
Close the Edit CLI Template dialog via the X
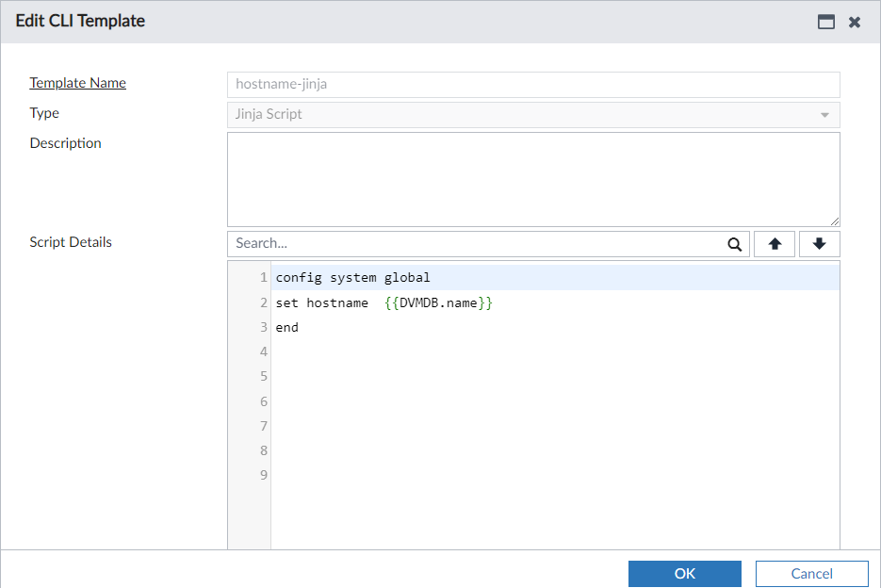(855, 22)
